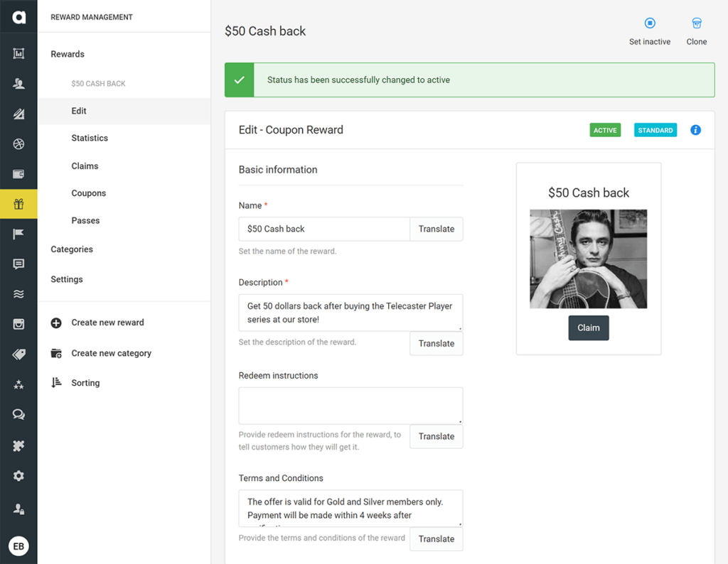Open the Coupons section
The width and height of the screenshot is (728, 564).
[88, 192]
